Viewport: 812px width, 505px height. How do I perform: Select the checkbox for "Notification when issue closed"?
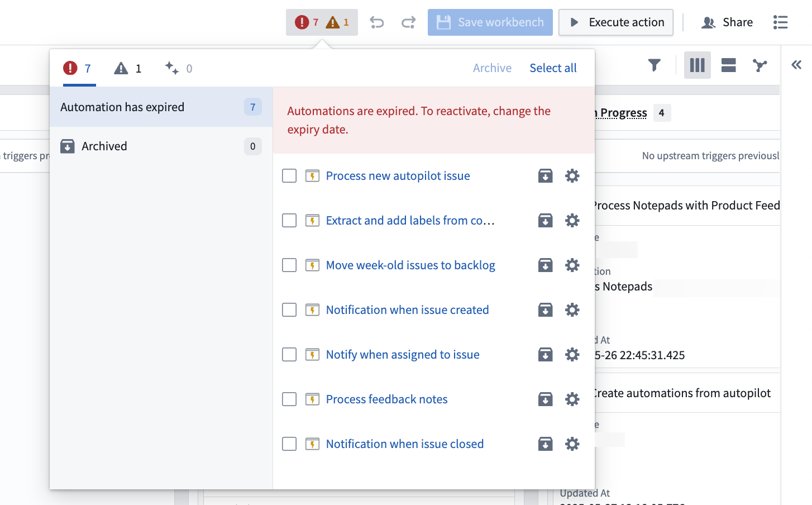coord(289,444)
